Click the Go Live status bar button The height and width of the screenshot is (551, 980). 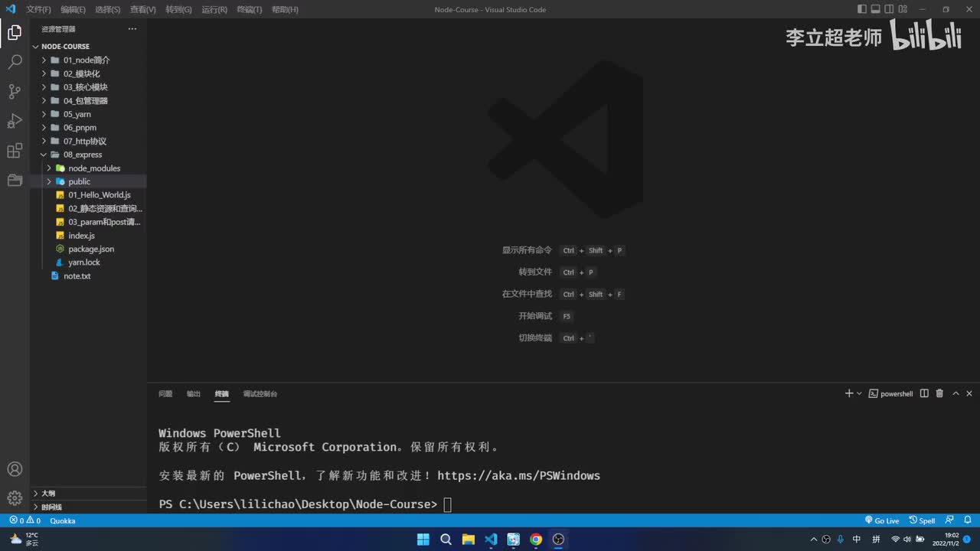(x=882, y=520)
